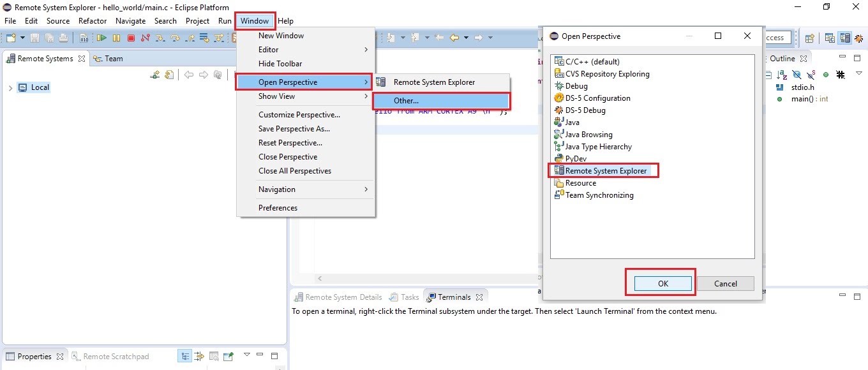Select CVS Repository Exploring perspective

[x=602, y=74]
